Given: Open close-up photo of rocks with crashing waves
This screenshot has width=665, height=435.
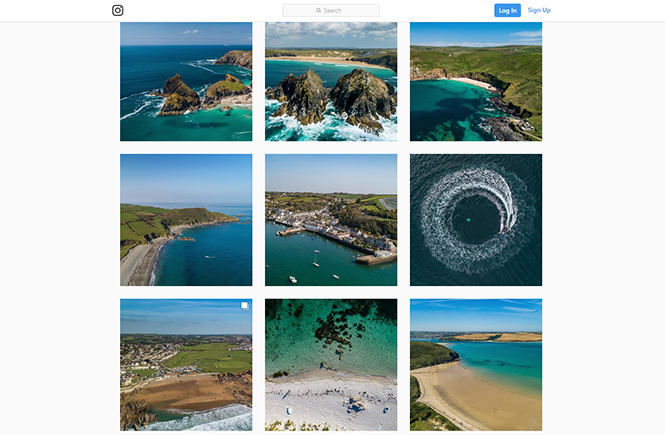Looking at the screenshot, I should (x=331, y=81).
